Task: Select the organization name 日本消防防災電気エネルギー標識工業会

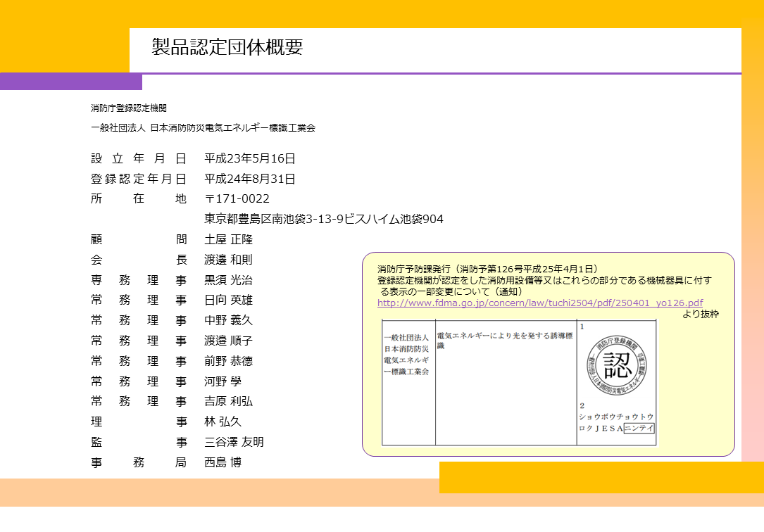Action: pyautogui.click(x=232, y=128)
